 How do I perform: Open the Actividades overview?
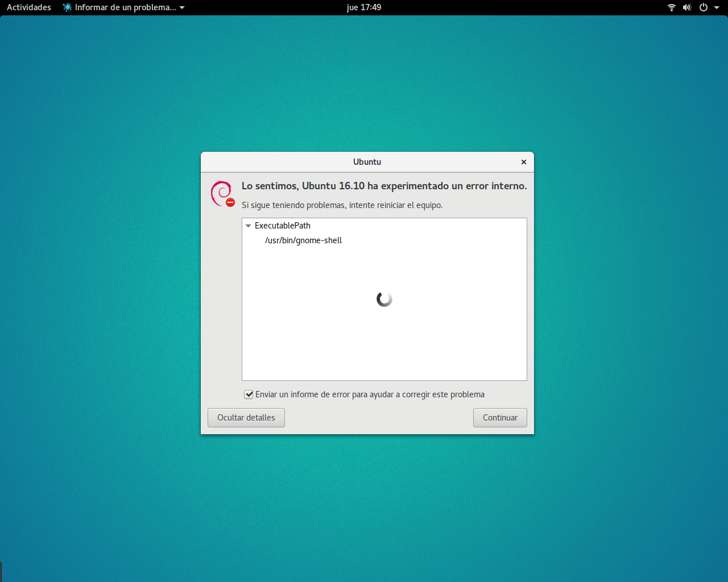(x=29, y=7)
